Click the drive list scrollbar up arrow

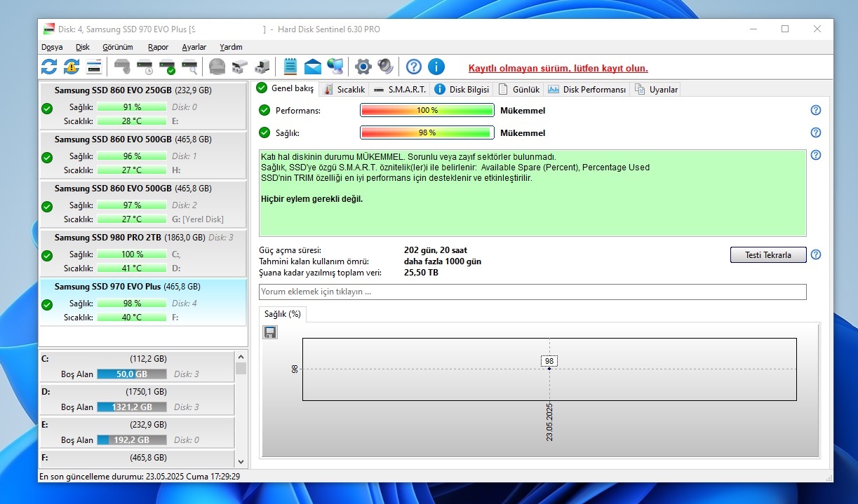pyautogui.click(x=241, y=356)
